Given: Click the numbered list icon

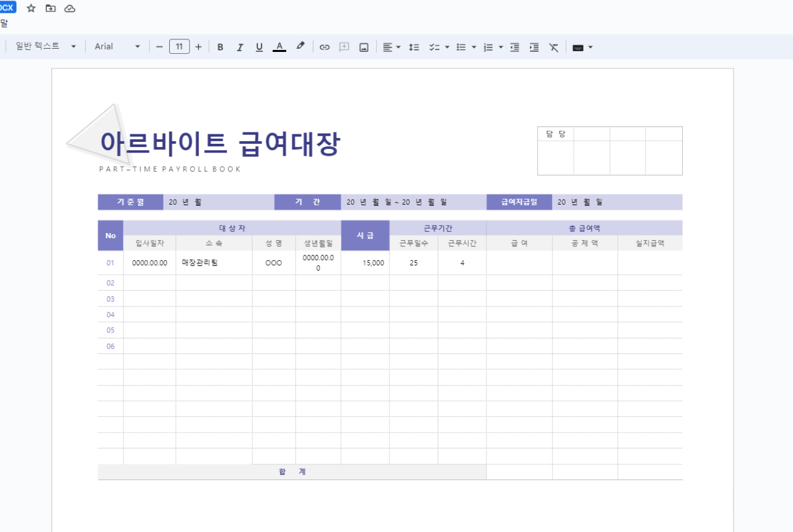Looking at the screenshot, I should click(x=488, y=47).
